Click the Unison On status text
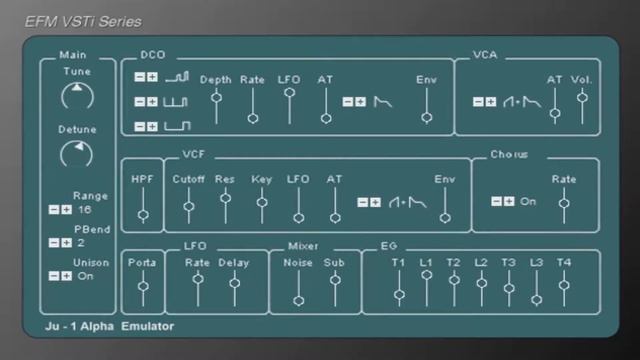 [x=85, y=276]
